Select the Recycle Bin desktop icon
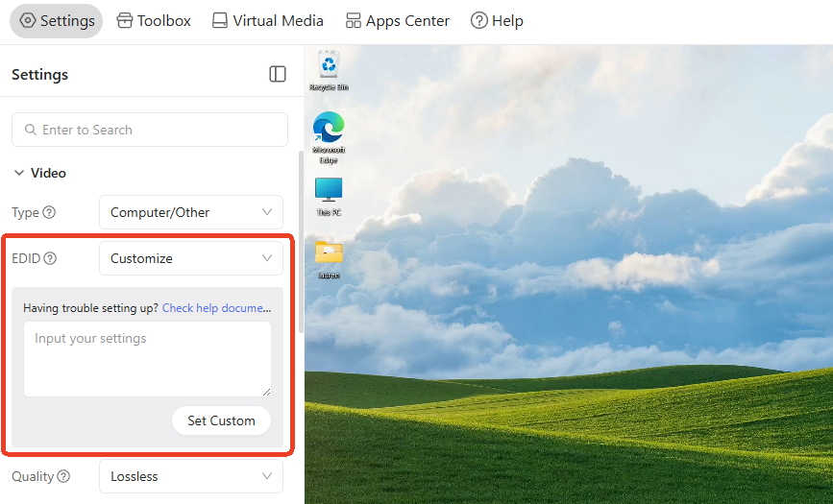Image resolution: width=833 pixels, height=504 pixels. tap(329, 71)
